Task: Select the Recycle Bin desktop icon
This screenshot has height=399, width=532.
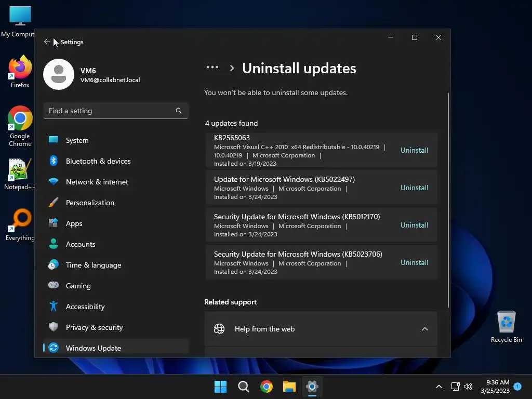Action: click(x=506, y=327)
